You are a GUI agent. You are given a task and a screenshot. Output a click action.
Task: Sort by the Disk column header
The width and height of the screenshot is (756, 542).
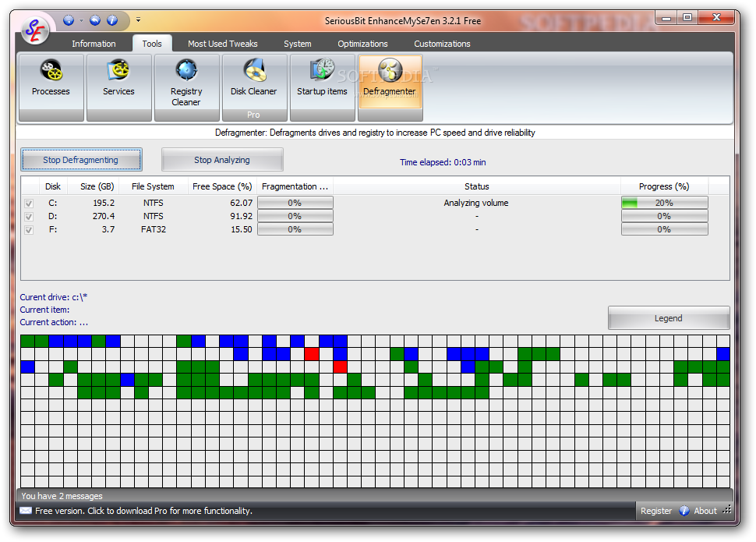53,186
